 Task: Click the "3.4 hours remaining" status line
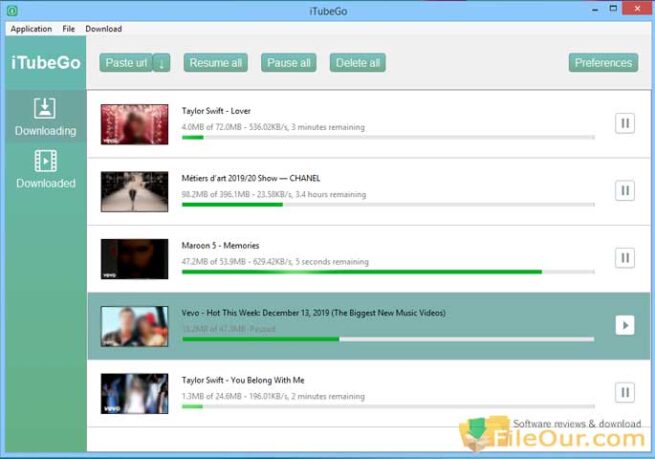pyautogui.click(x=274, y=194)
